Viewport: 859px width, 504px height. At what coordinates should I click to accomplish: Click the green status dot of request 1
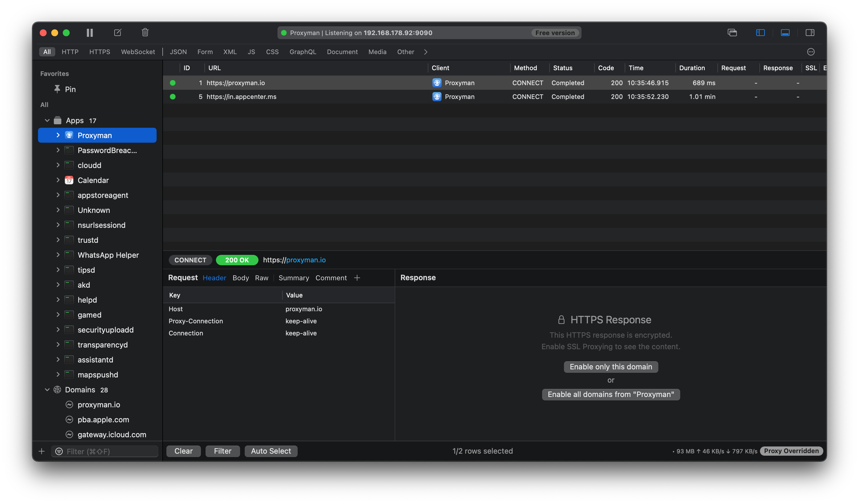(173, 83)
